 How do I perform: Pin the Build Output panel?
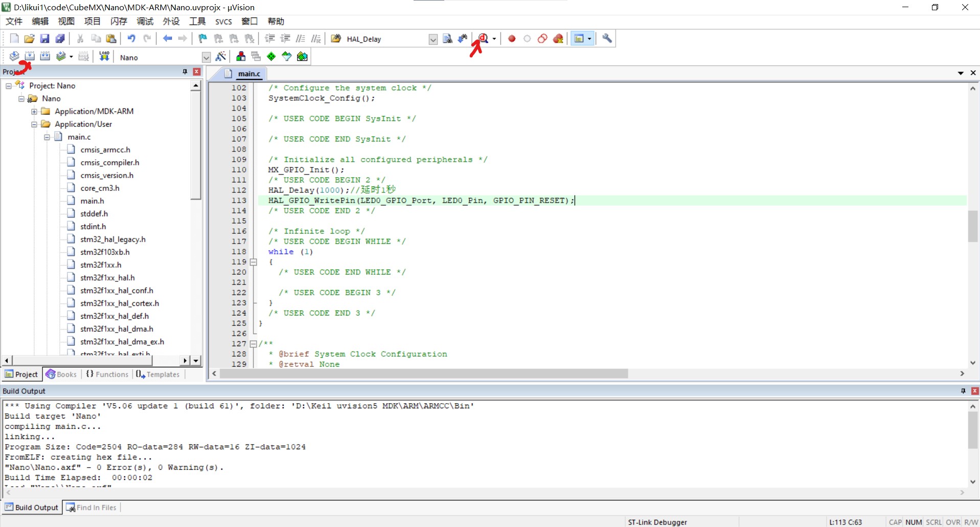coord(963,391)
